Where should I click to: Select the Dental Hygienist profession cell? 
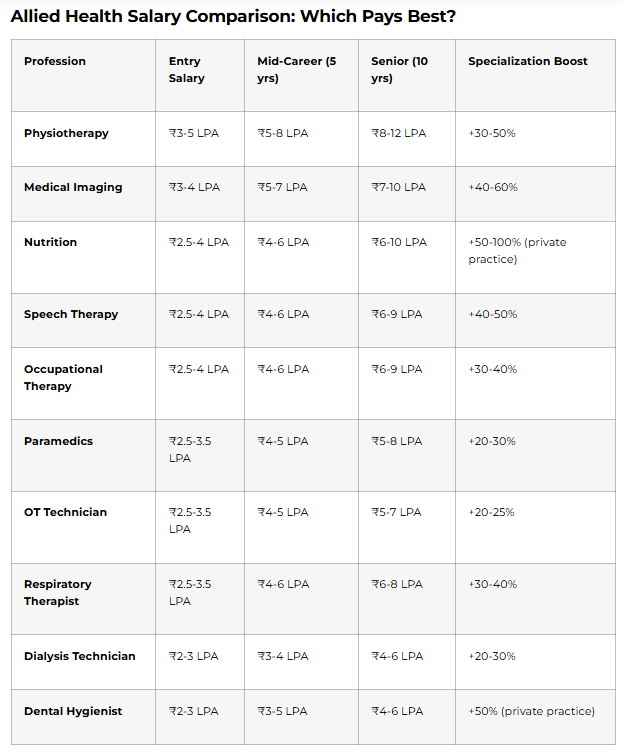tap(73, 712)
